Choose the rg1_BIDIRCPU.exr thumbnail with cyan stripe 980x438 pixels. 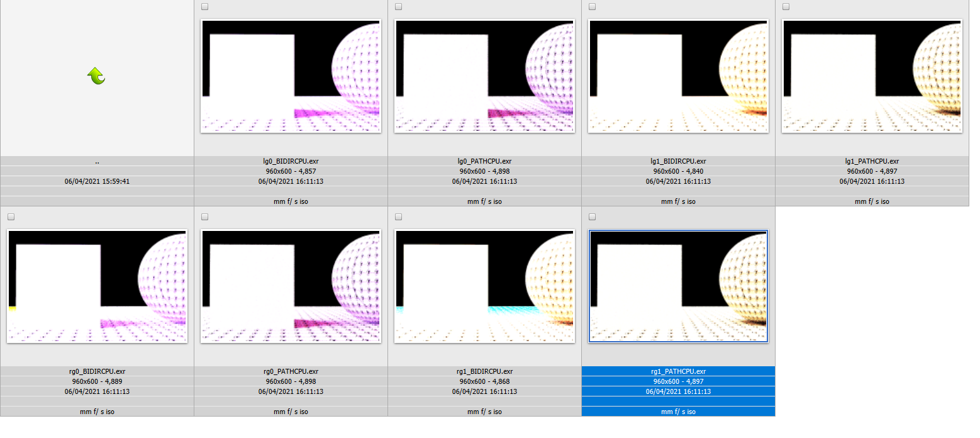tap(484, 286)
